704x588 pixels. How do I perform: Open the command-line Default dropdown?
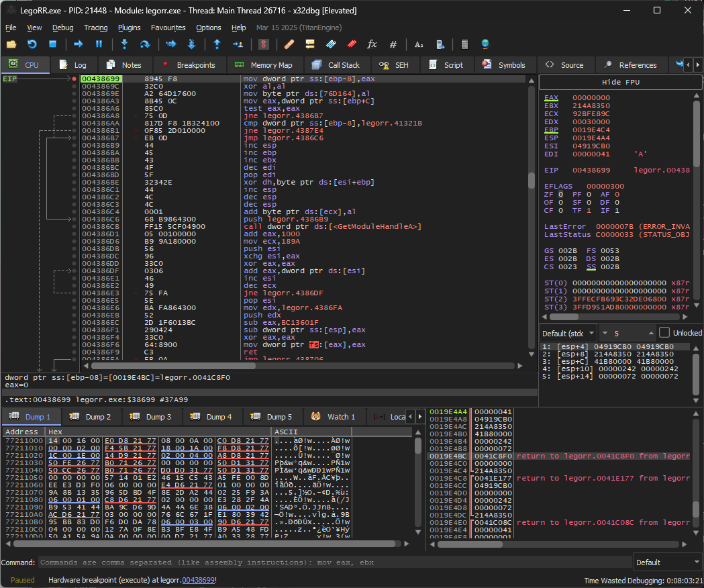pyautogui.click(x=667, y=562)
